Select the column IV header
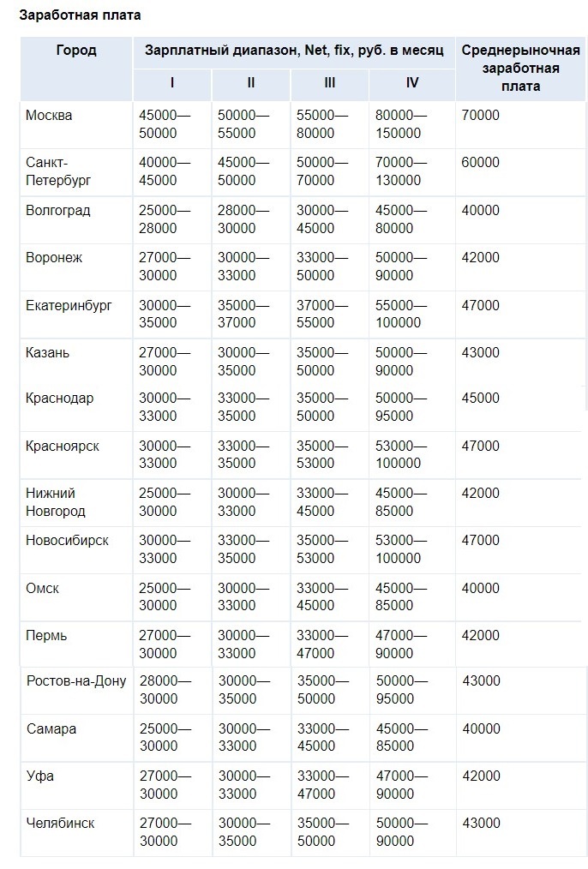Image resolution: width=588 pixels, height=869 pixels. 411,82
